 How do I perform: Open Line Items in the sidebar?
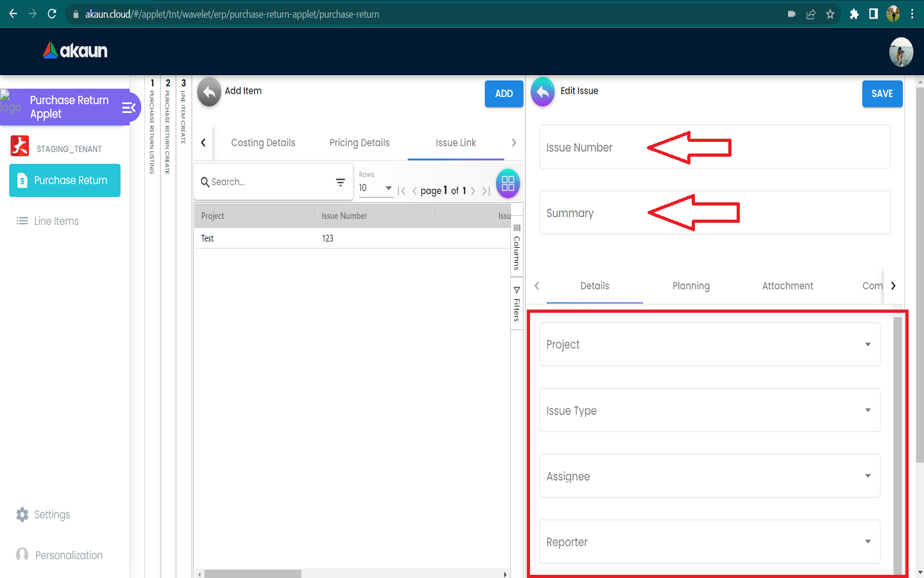click(x=56, y=221)
